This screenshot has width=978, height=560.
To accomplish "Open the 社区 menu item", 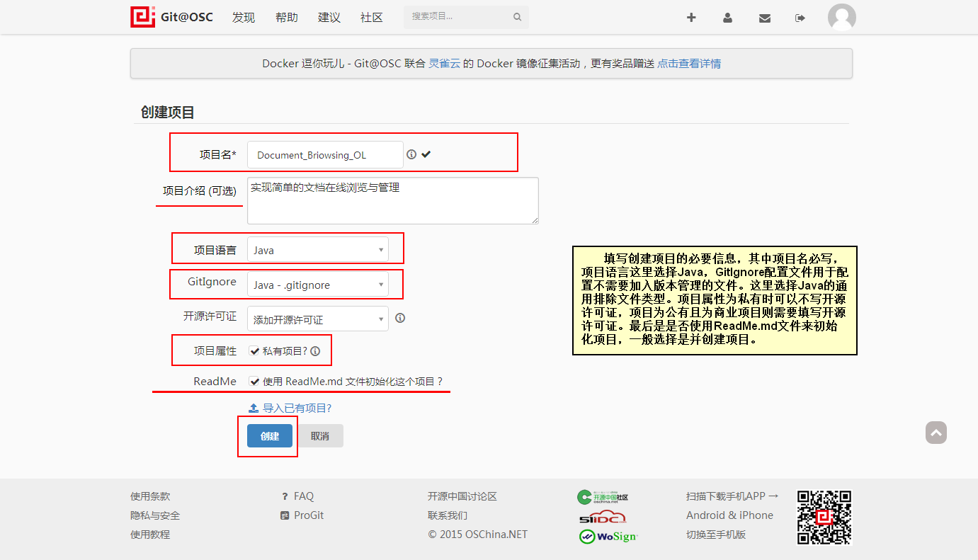I will (371, 18).
